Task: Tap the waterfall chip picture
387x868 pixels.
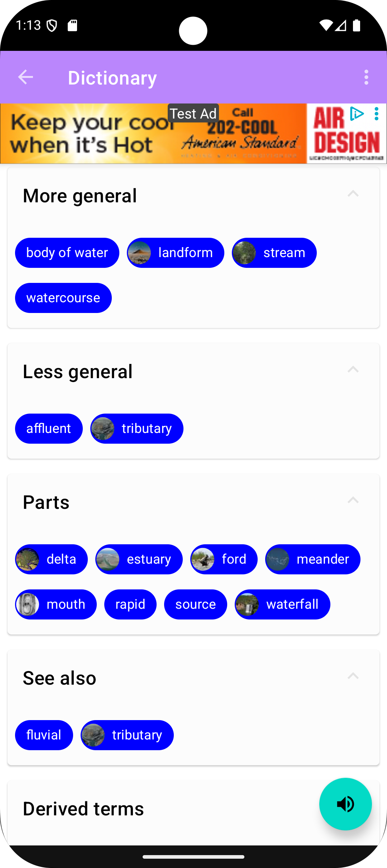Action: click(247, 604)
